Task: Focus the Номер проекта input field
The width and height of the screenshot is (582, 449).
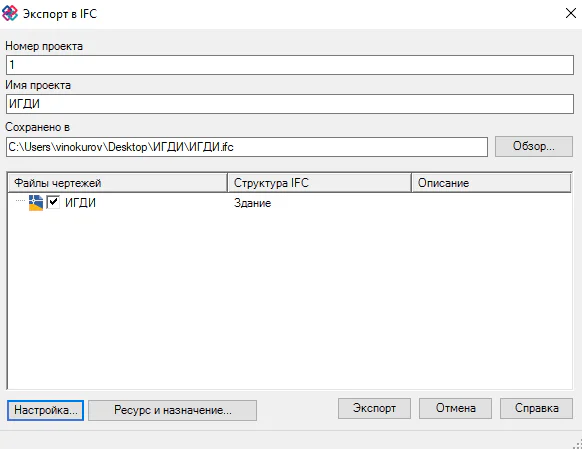Action: coord(290,65)
